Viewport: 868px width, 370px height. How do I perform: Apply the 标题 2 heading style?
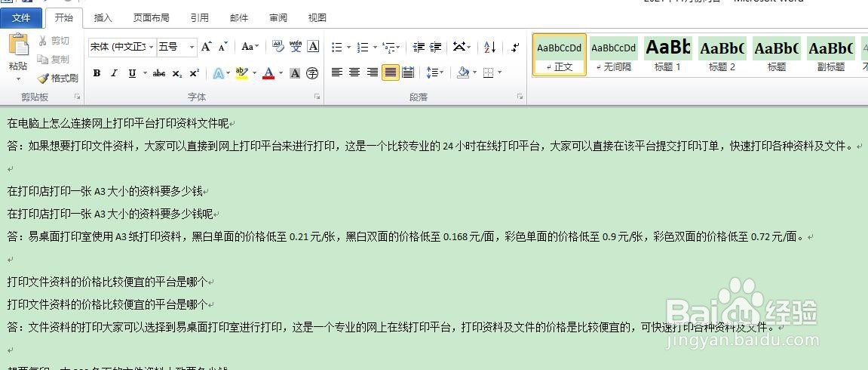(722, 55)
